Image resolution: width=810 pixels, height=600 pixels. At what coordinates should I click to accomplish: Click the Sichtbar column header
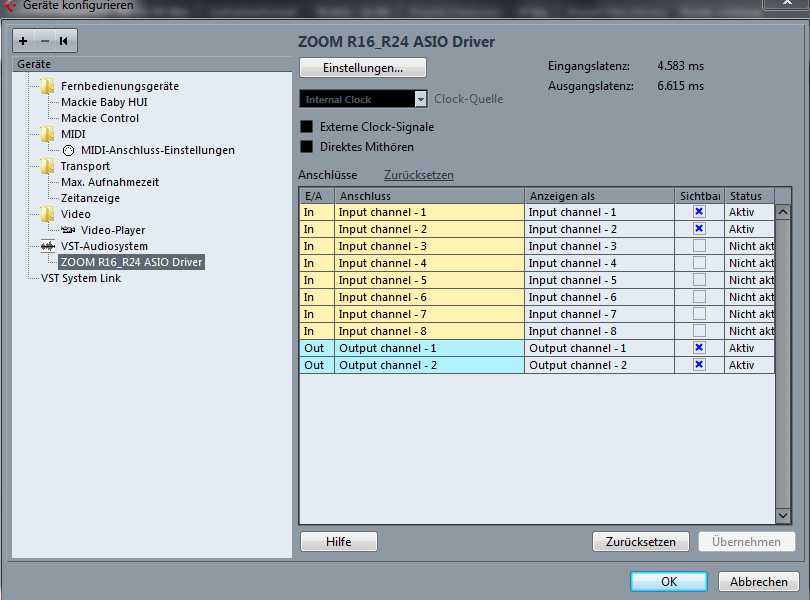(700, 196)
